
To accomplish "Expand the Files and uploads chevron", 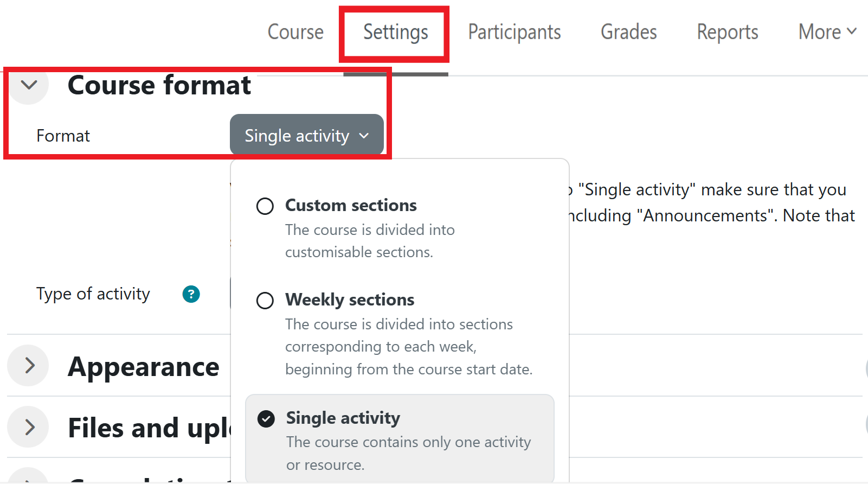I will click(29, 427).
